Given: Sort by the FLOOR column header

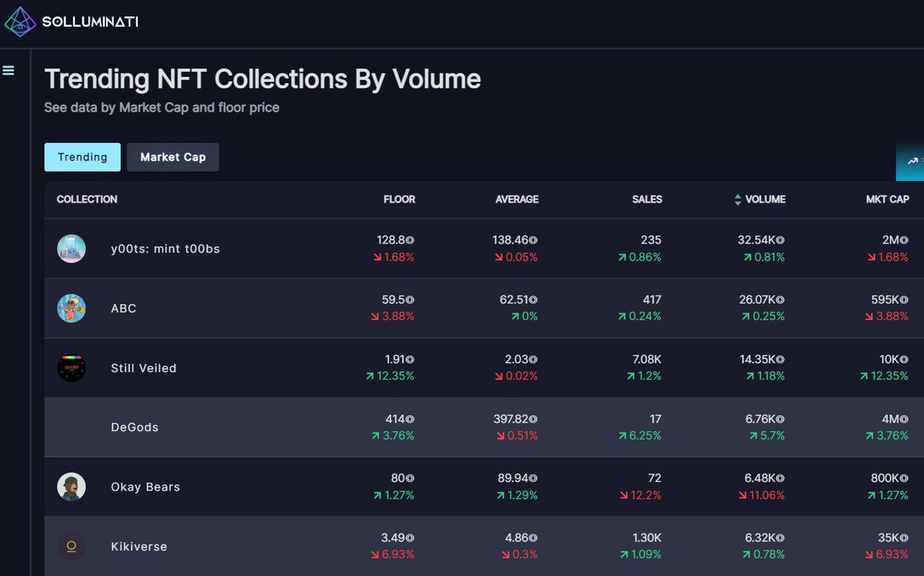Looking at the screenshot, I should coord(399,199).
